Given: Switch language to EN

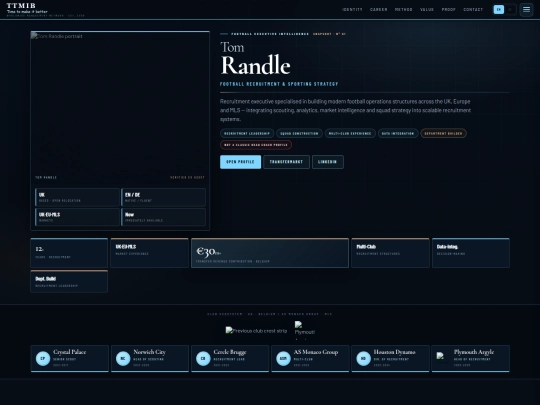Looking at the screenshot, I should [499, 9].
